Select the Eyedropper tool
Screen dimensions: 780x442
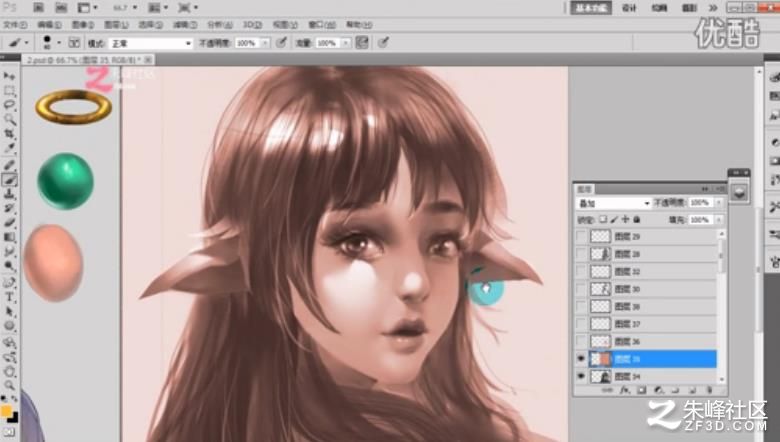(x=9, y=149)
